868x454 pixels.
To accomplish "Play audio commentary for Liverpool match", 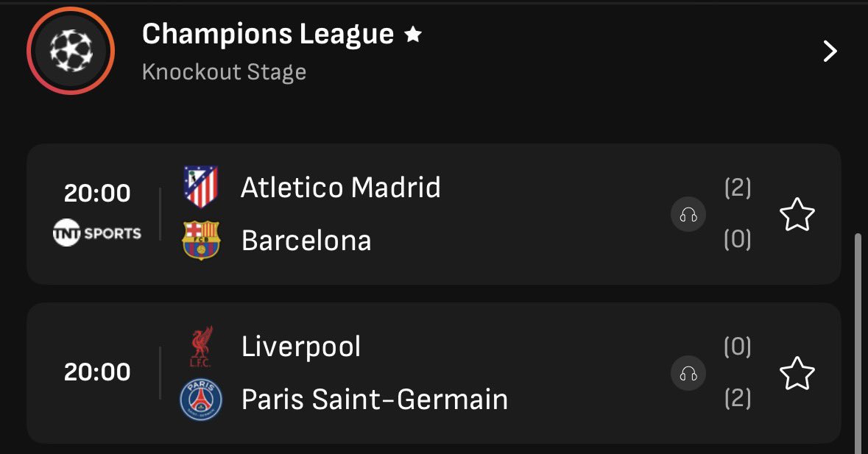I will (x=688, y=373).
